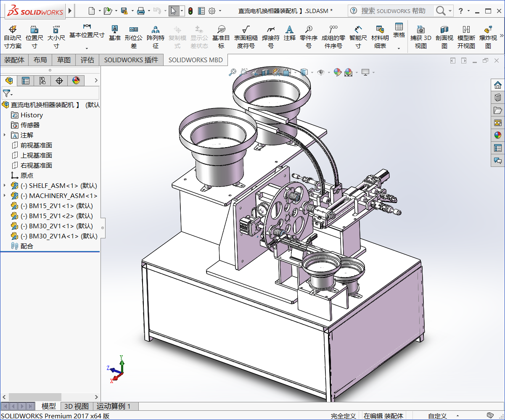The image size is (505, 420).
Task: Toggle the Selection arrow tool
Action: click(174, 11)
